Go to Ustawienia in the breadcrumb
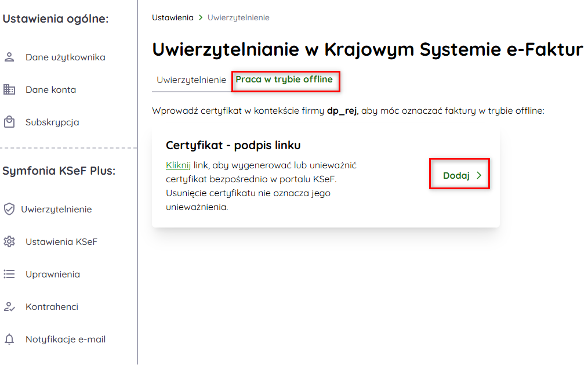Viewport: 588px width, 379px height. 173,17
